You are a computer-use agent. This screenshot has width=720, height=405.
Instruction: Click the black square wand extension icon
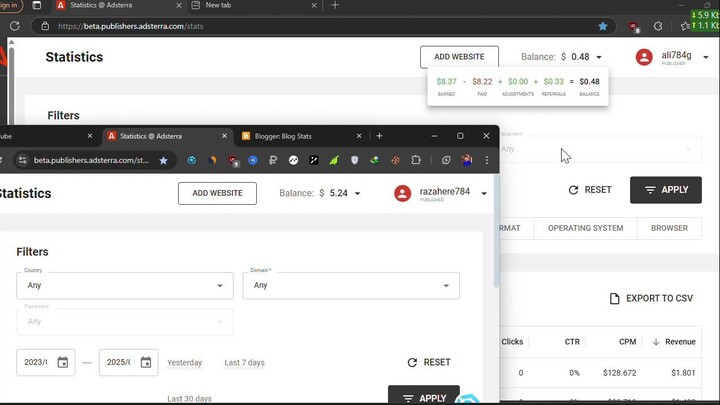point(314,160)
